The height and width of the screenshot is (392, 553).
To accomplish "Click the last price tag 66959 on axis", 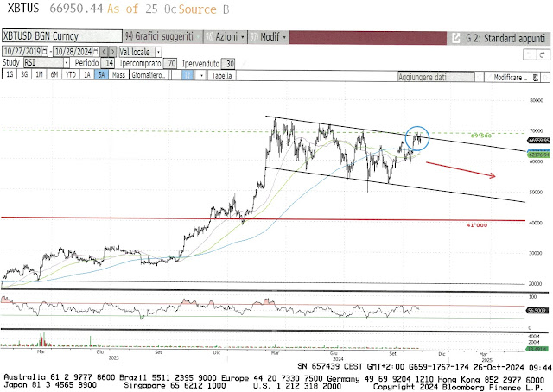I will click(x=539, y=140).
